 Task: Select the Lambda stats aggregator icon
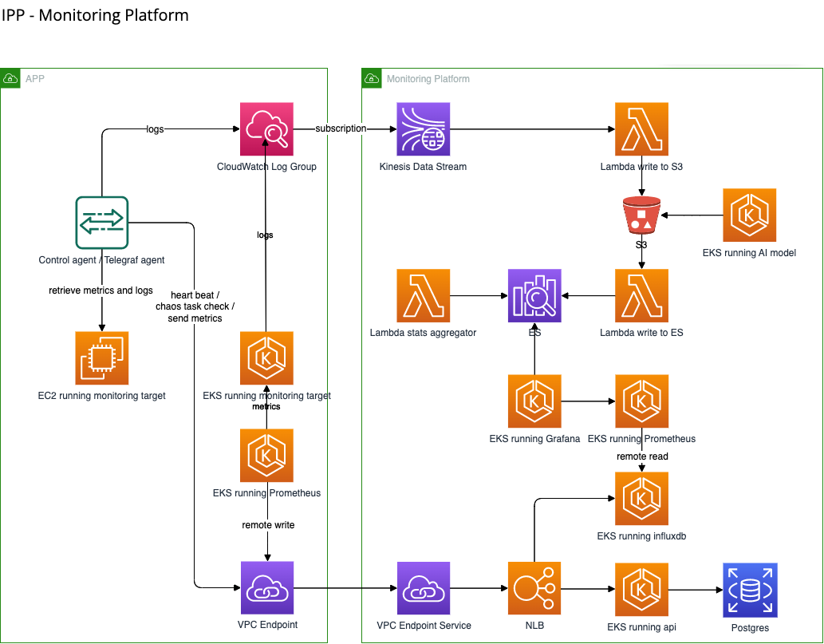(423, 295)
